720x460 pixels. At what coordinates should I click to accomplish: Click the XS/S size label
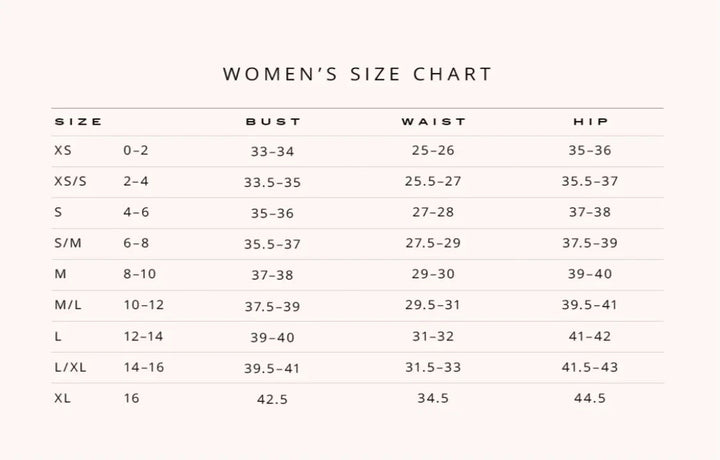pos(70,181)
